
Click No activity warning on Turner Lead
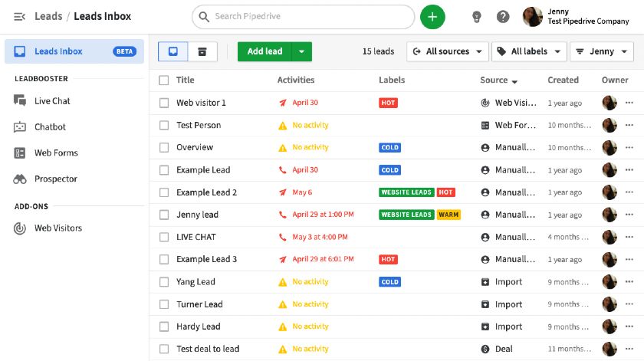click(304, 304)
